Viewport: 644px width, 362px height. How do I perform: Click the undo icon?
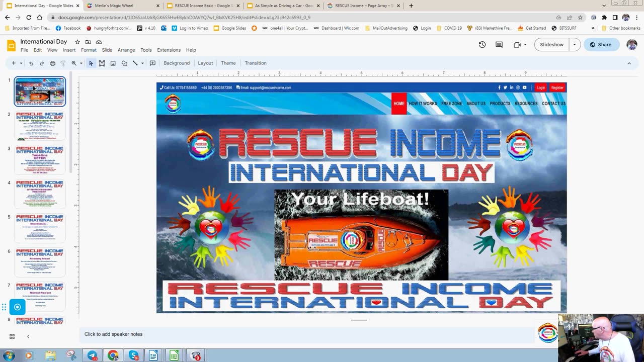point(31,63)
